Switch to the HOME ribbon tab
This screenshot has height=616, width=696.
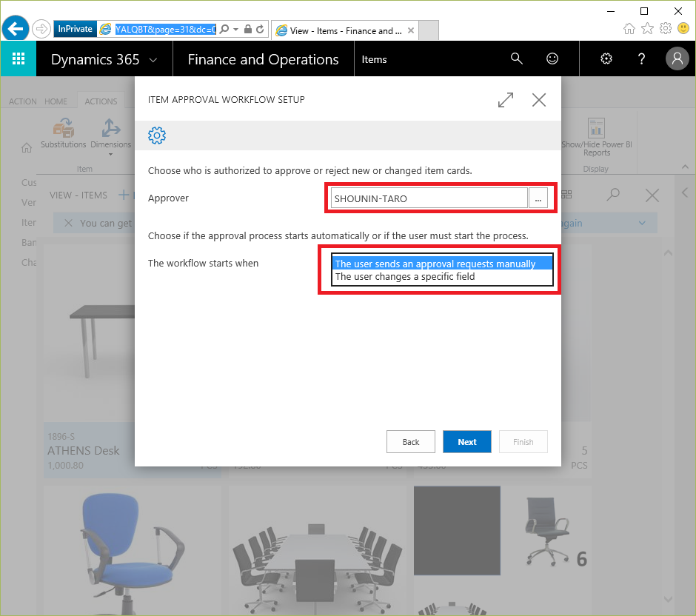56,101
